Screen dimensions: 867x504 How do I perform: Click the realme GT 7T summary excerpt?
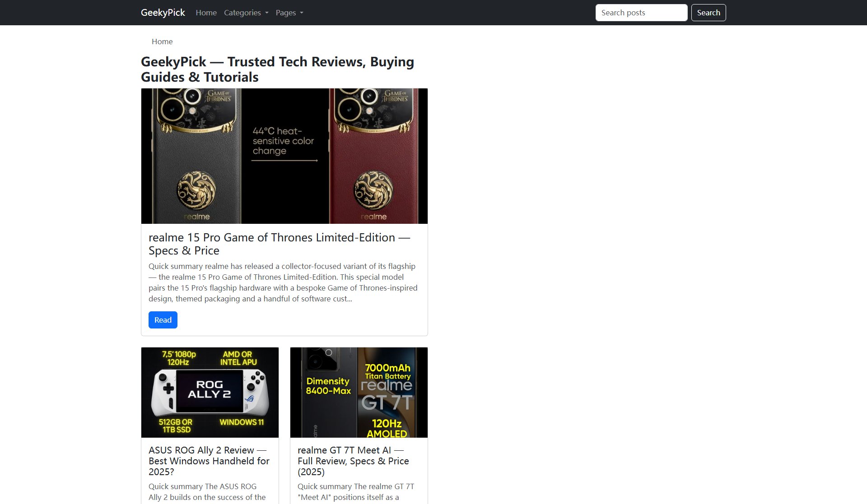355,492
